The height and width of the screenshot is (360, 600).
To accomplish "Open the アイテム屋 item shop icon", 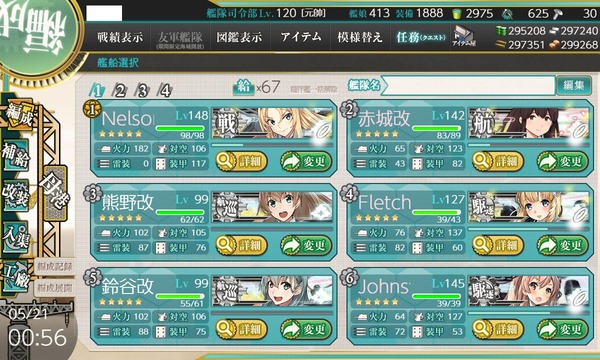I will (464, 37).
